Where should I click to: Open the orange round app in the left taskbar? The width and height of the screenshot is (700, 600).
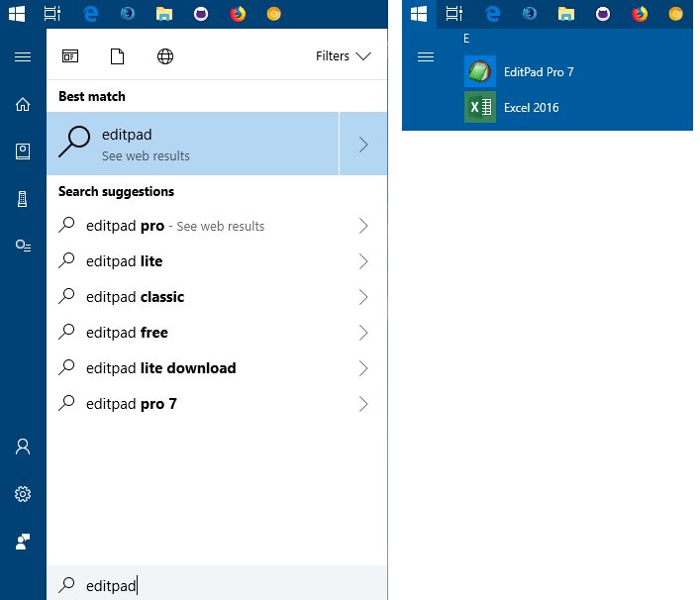point(273,14)
